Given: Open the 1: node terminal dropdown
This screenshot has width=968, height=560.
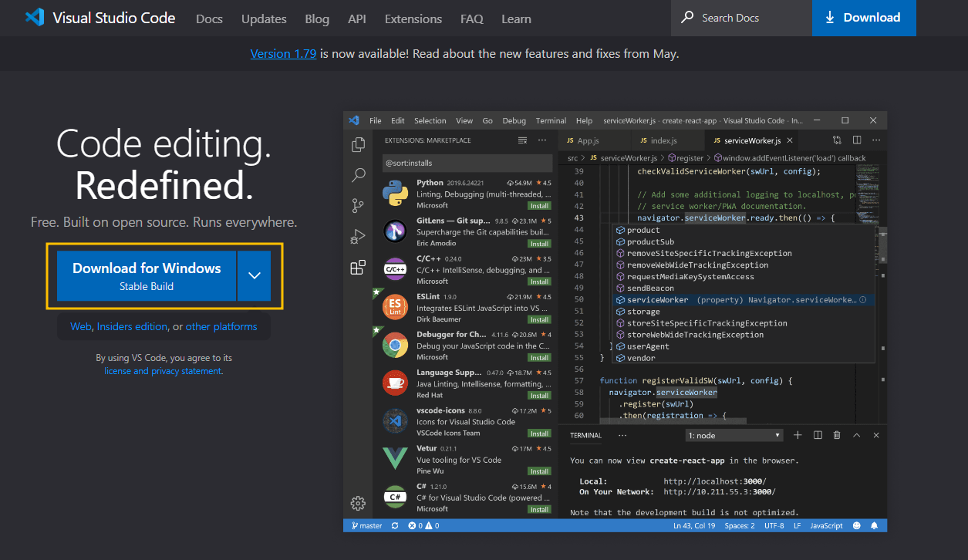Looking at the screenshot, I should [x=734, y=435].
